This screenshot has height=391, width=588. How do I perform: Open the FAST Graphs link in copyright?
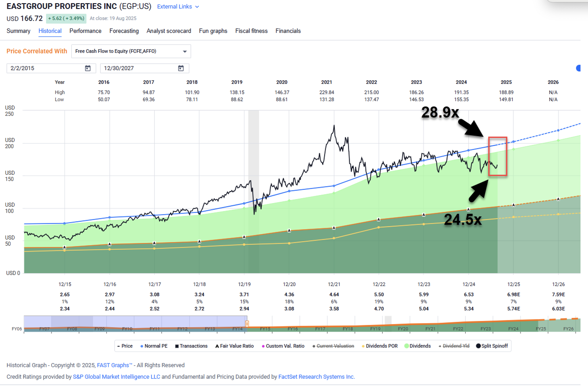pyautogui.click(x=114, y=365)
